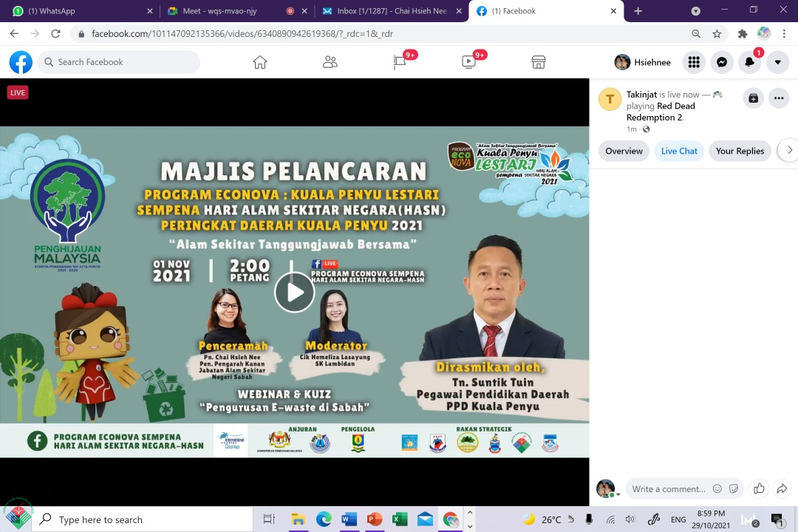
Task: Open the zoom magnifier in address bar
Action: coord(696,33)
